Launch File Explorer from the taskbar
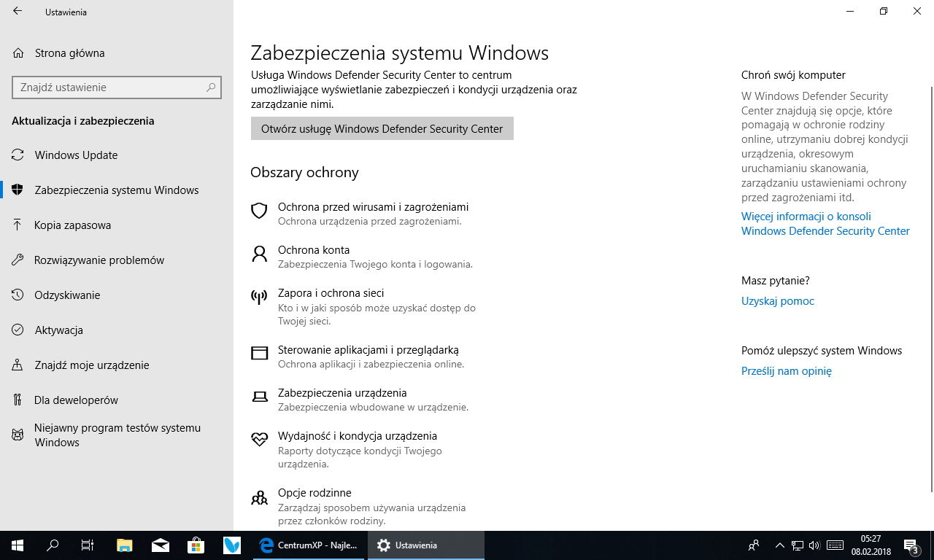This screenshot has width=934, height=560. 126,545
